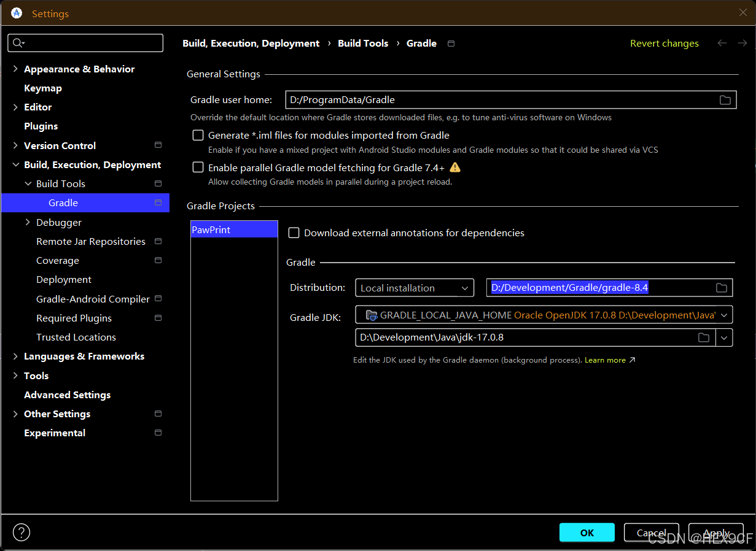Image resolution: width=756 pixels, height=551 pixels.
Task: Click project-level icon on Build Tools row
Action: pos(158,183)
